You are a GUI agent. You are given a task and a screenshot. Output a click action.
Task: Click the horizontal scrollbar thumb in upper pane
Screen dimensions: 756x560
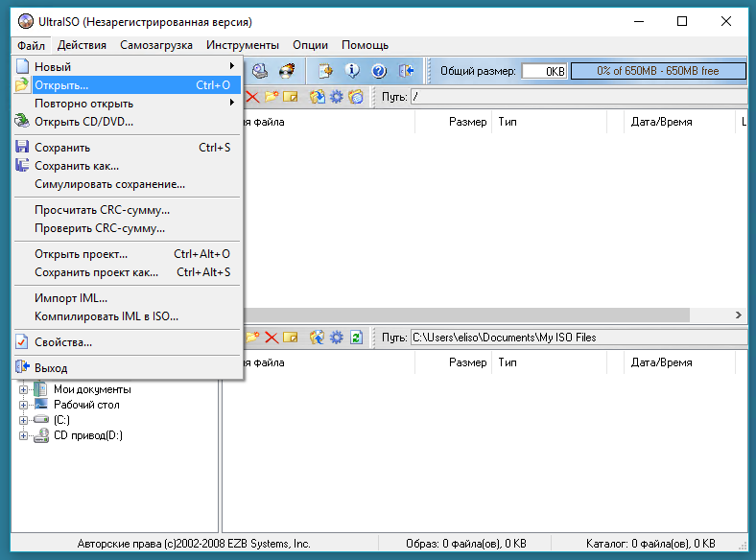[466, 315]
